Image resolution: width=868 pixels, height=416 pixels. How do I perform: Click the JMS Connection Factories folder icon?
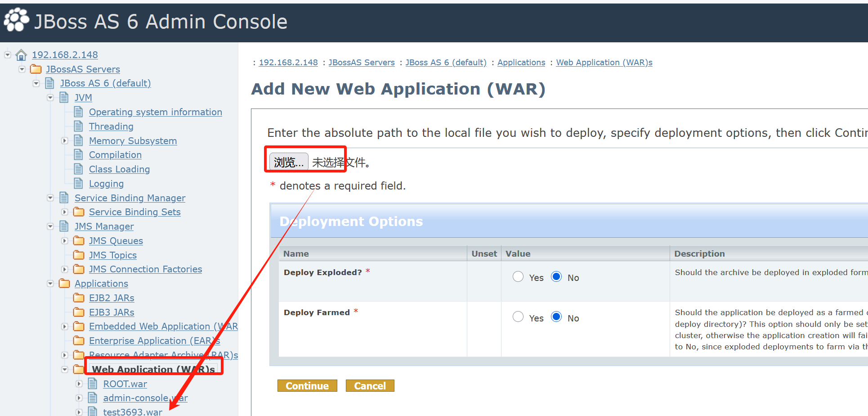(x=79, y=269)
